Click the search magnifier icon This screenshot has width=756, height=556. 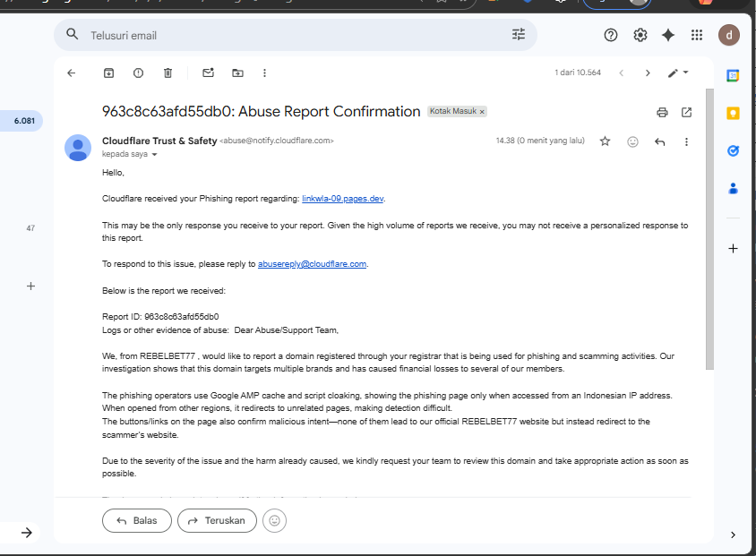click(x=73, y=34)
